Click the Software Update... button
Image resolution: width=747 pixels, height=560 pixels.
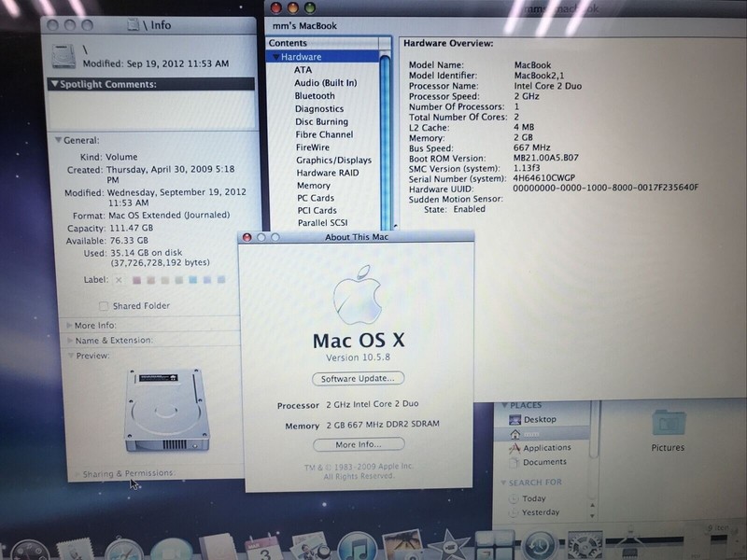click(x=358, y=379)
